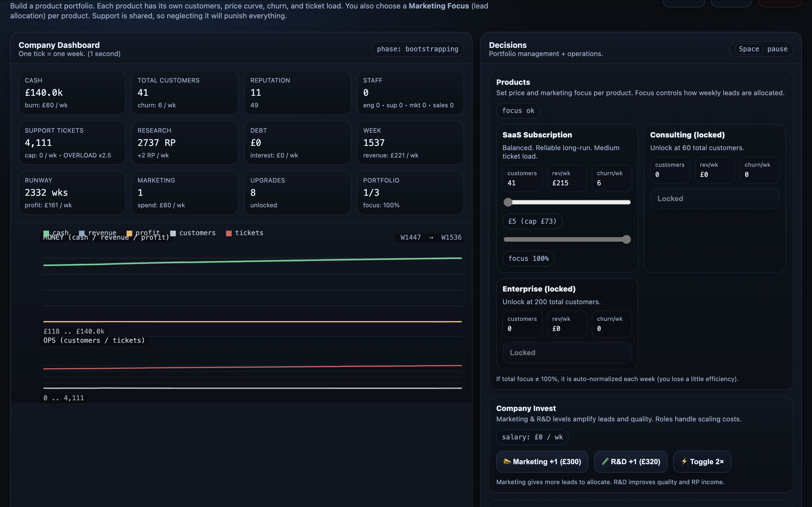Click the SaaS Subscription price slider handle

click(508, 202)
